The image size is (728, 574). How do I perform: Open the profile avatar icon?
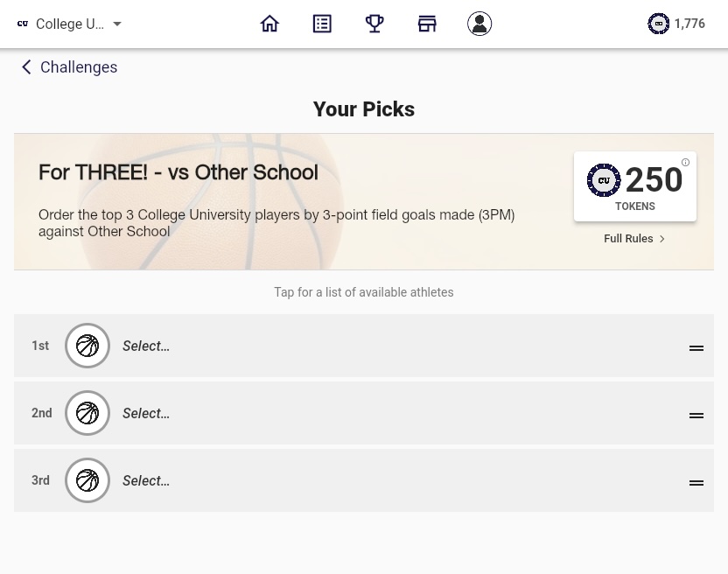click(x=479, y=24)
